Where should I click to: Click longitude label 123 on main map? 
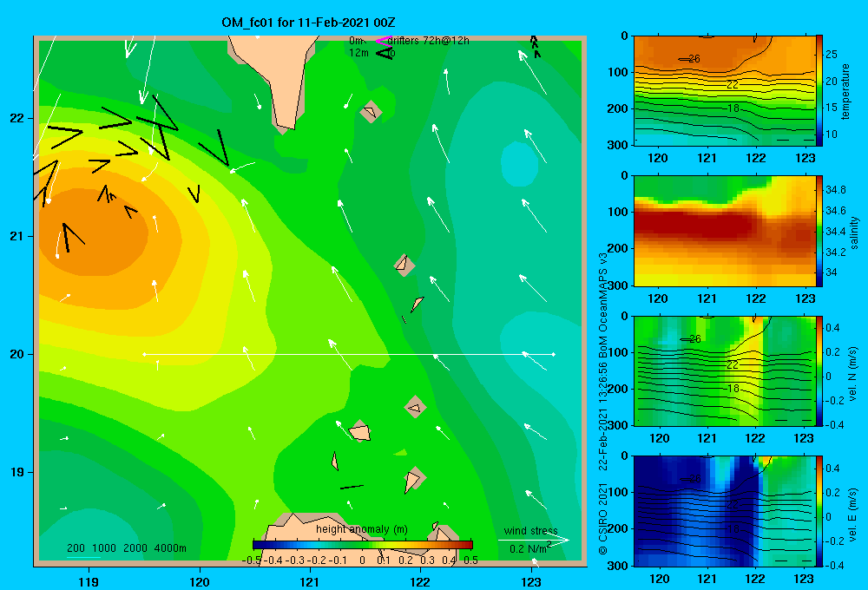point(531,581)
